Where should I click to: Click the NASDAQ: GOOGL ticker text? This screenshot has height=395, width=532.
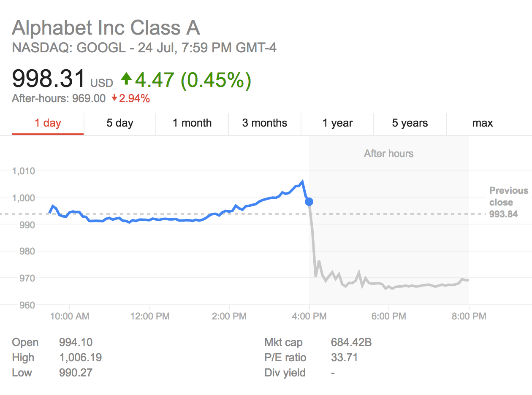pyautogui.click(x=69, y=48)
